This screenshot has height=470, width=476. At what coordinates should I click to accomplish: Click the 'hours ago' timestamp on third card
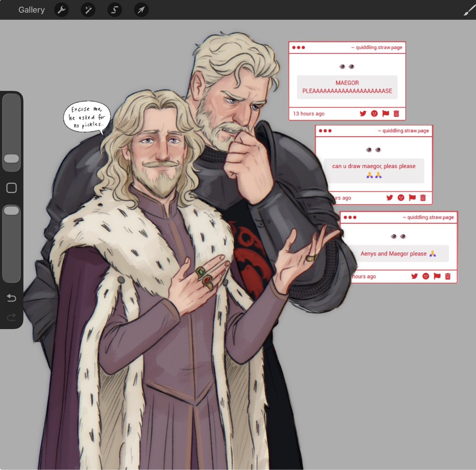pyautogui.click(x=364, y=276)
